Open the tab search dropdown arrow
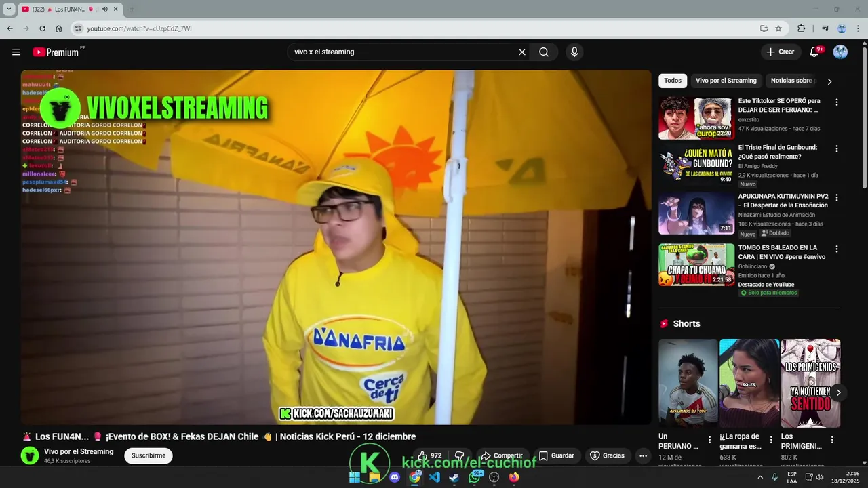 9,9
